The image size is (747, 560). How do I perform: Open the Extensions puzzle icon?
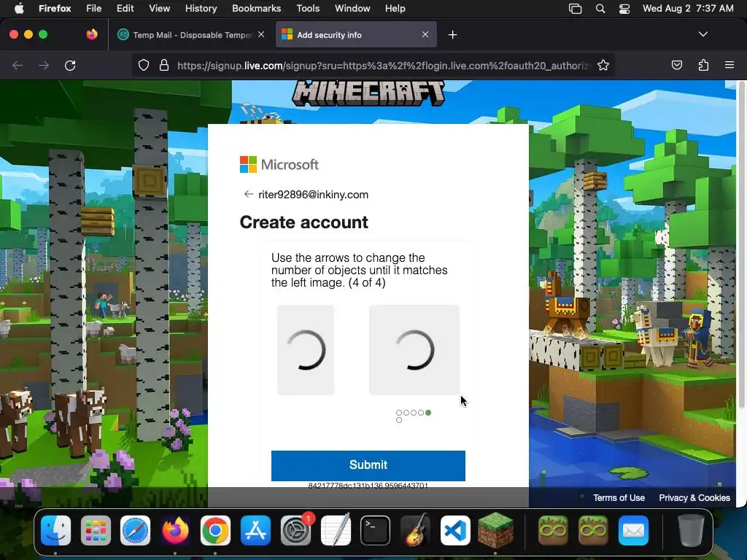(x=703, y=65)
